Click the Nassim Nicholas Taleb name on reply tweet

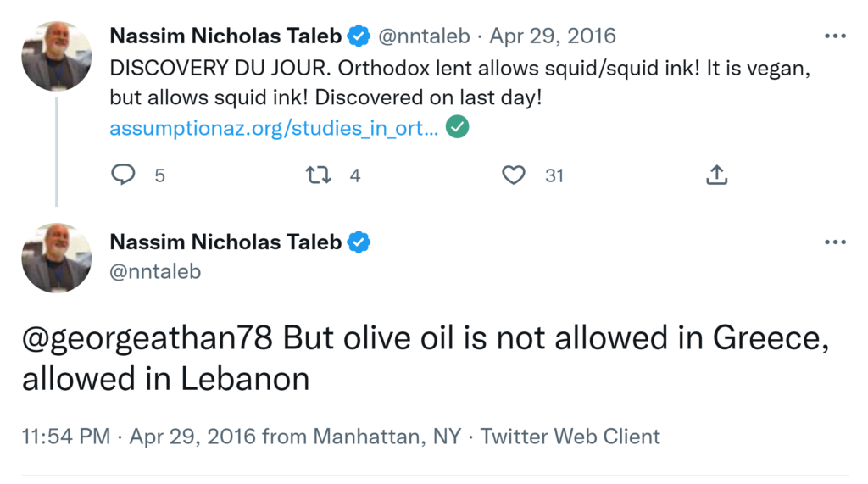click(x=225, y=242)
